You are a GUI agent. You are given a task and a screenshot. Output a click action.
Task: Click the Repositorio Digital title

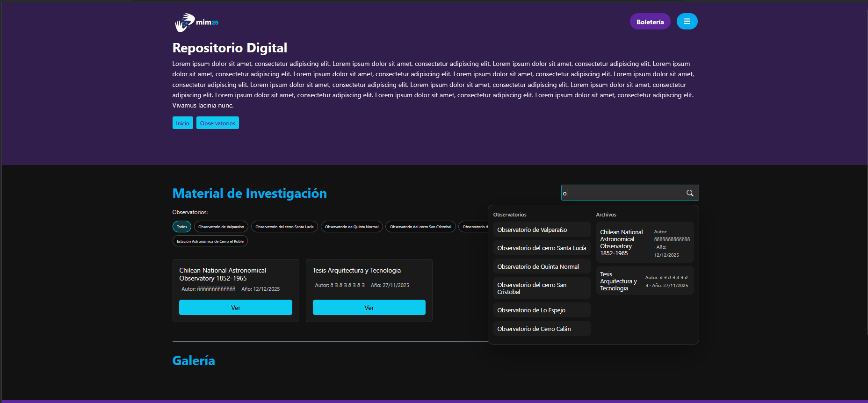tap(230, 48)
